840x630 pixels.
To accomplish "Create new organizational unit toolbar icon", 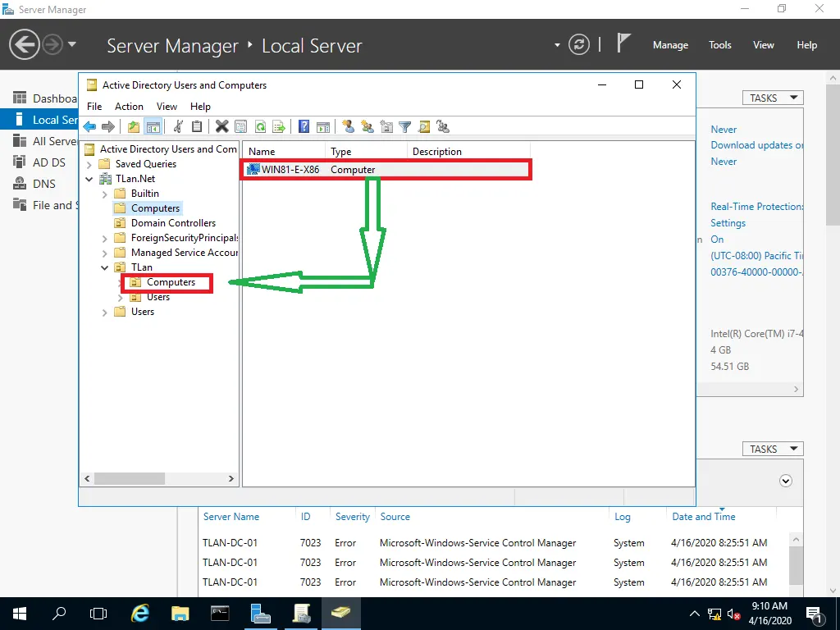I will pyautogui.click(x=386, y=127).
